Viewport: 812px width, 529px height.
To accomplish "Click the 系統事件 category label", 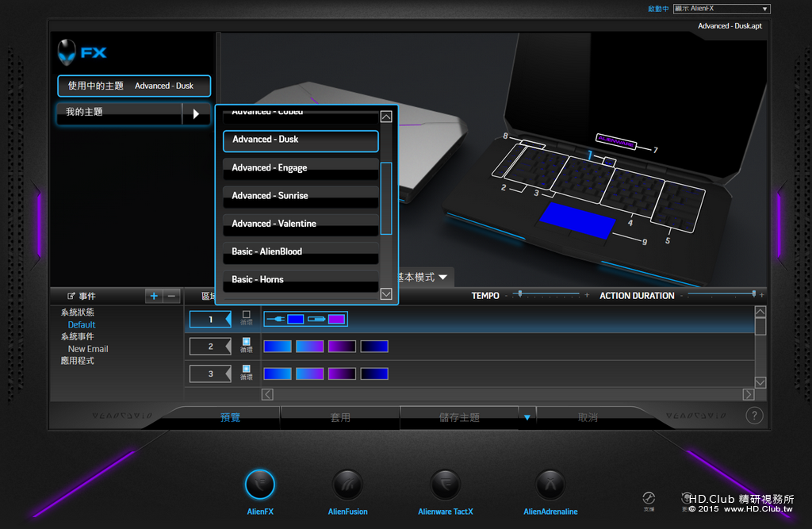I will pos(77,337).
